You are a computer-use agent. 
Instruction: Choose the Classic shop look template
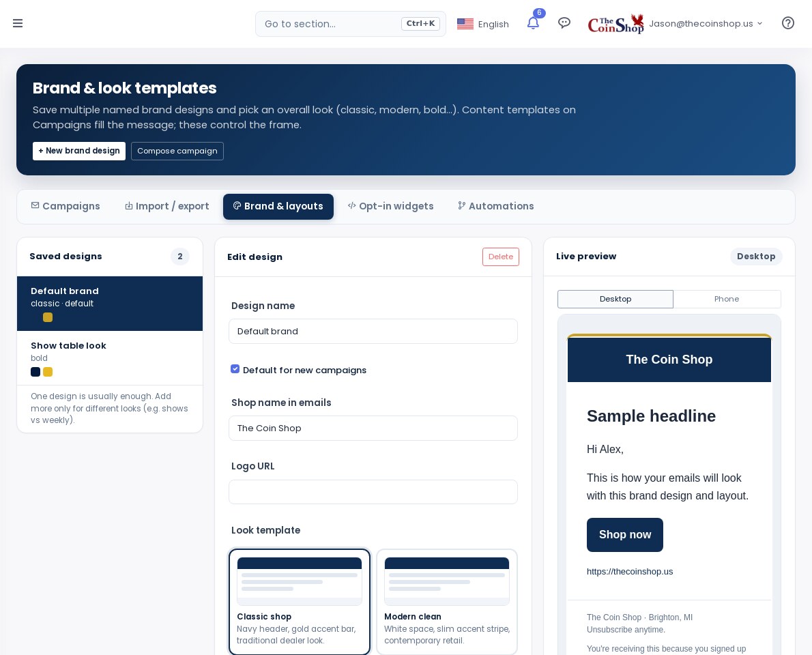(300, 602)
